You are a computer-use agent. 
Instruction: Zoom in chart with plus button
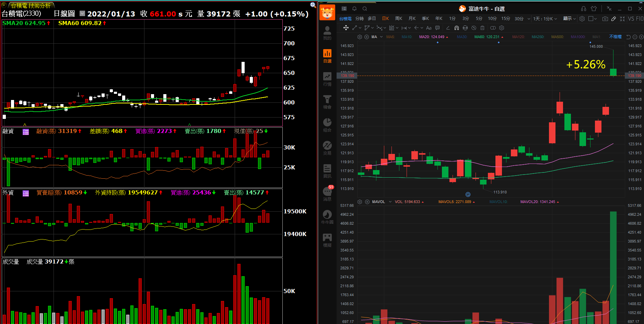click(x=641, y=37)
